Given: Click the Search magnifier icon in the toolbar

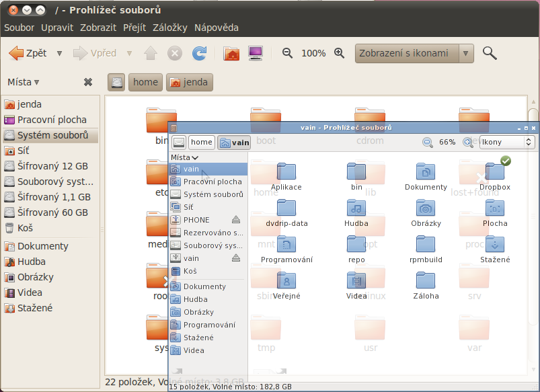Looking at the screenshot, I should (x=490, y=54).
